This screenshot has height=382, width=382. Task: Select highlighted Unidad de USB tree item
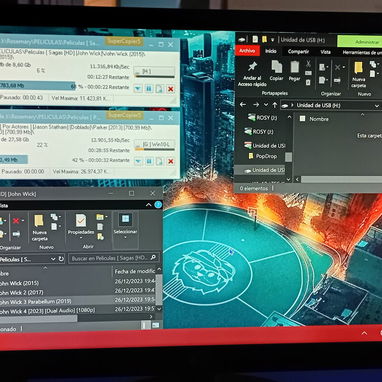(x=260, y=170)
